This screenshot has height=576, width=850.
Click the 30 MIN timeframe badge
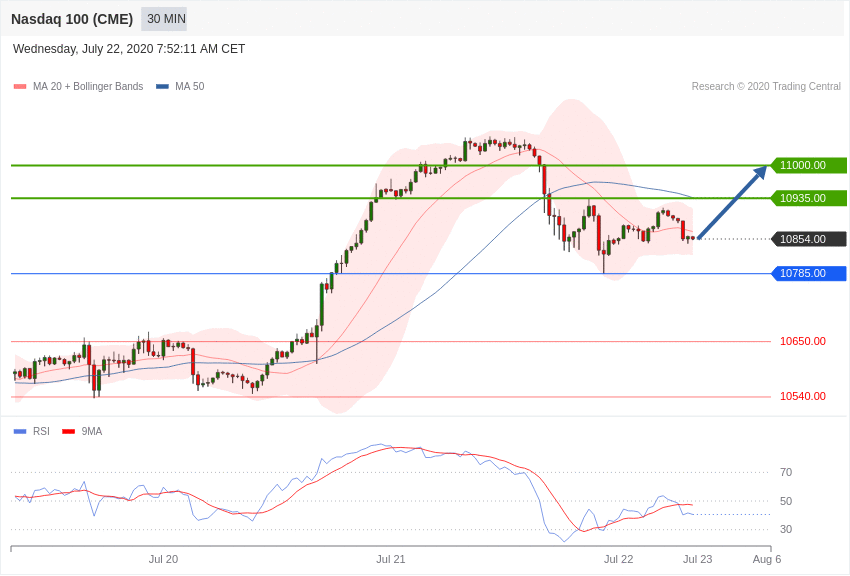click(164, 19)
